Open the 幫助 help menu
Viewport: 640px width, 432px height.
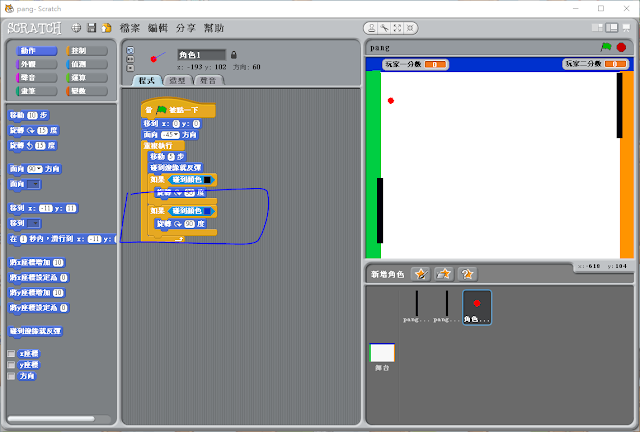coord(214,28)
